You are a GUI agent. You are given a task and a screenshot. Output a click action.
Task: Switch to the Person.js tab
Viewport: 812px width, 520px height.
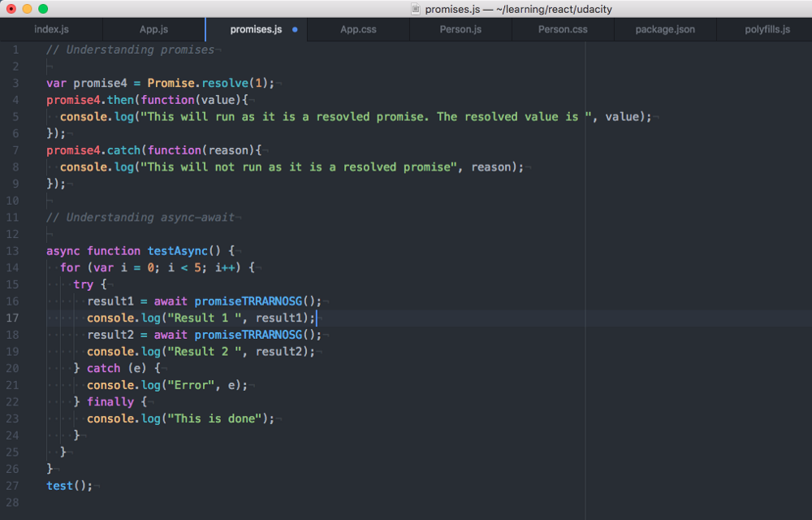pos(460,28)
